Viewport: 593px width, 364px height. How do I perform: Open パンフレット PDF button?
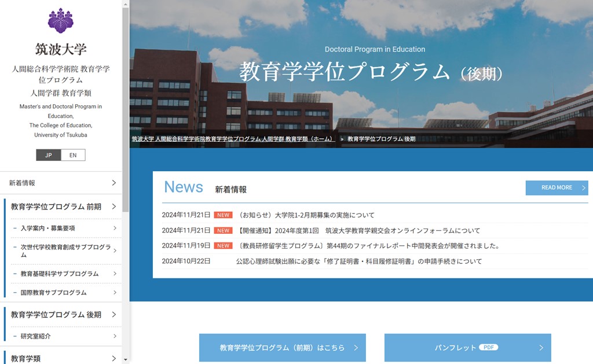point(468,348)
